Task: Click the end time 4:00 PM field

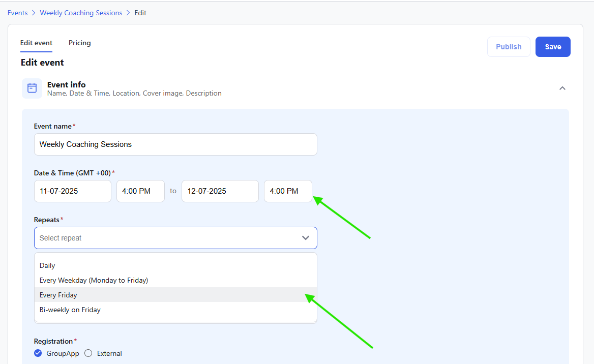Action: pos(288,191)
